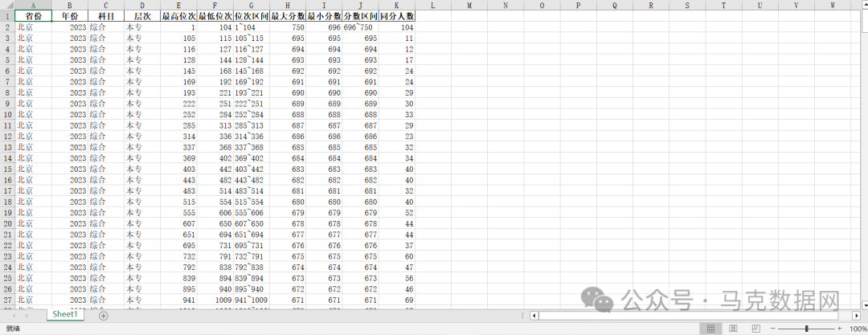The width and height of the screenshot is (868, 335).
Task: Click the zoom out minus icon
Action: click(x=773, y=329)
